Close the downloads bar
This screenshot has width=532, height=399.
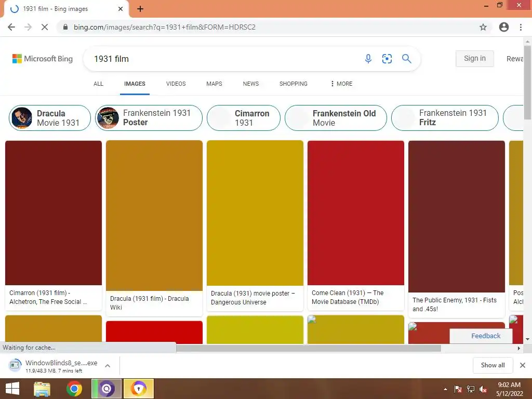click(x=523, y=365)
